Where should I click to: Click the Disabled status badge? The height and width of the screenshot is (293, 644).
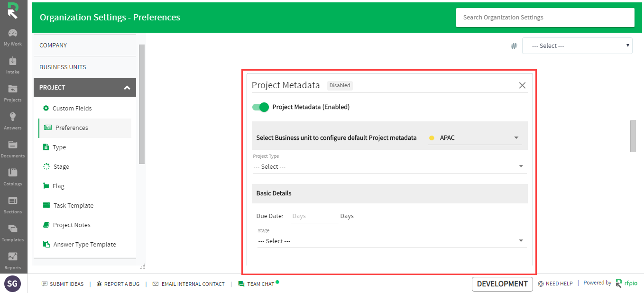click(340, 85)
